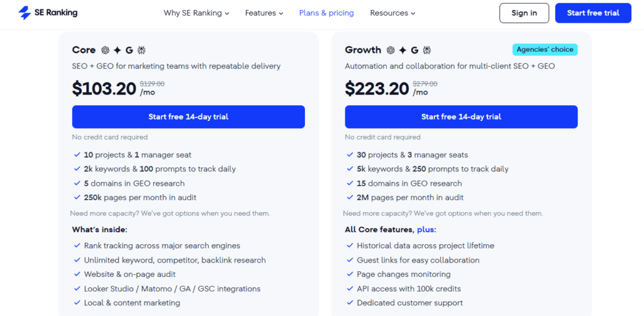Click checkmark next to API access feature
This screenshot has width=644, height=316.
(x=350, y=288)
